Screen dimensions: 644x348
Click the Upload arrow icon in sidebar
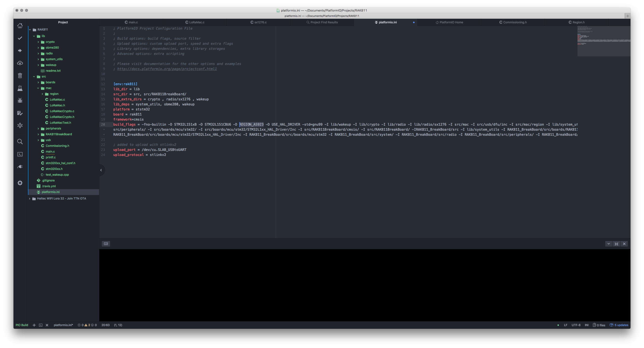20,51
